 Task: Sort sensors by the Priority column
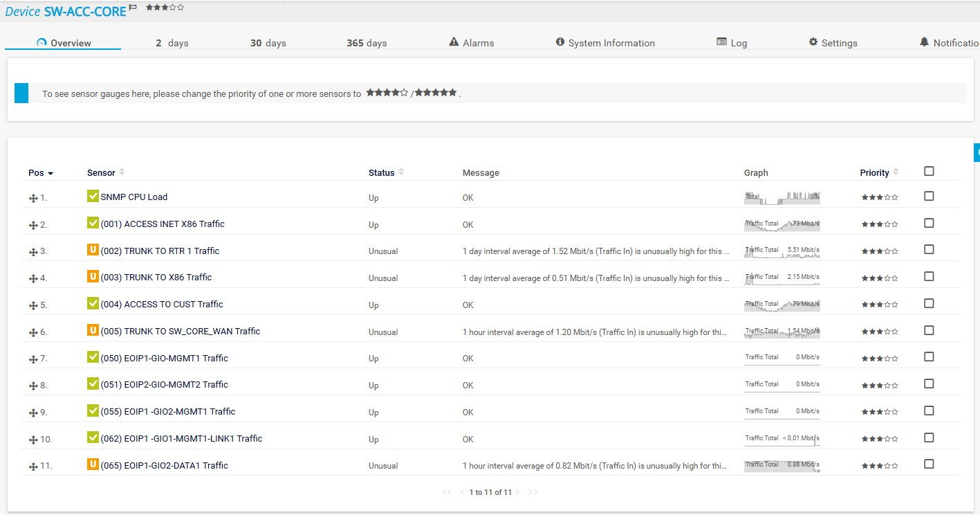896,172
